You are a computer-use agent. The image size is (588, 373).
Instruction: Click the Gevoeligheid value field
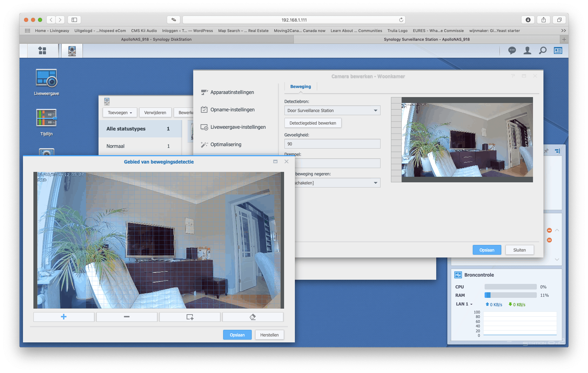point(332,144)
